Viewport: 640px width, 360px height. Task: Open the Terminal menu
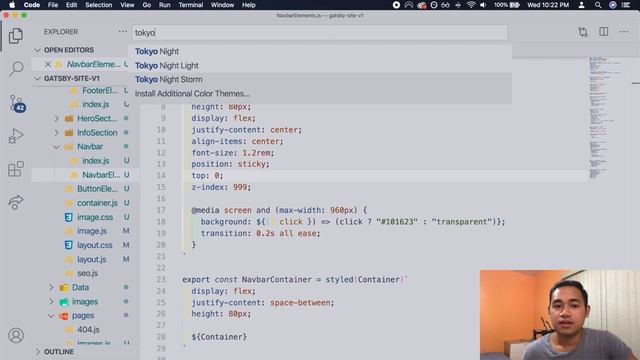point(191,5)
